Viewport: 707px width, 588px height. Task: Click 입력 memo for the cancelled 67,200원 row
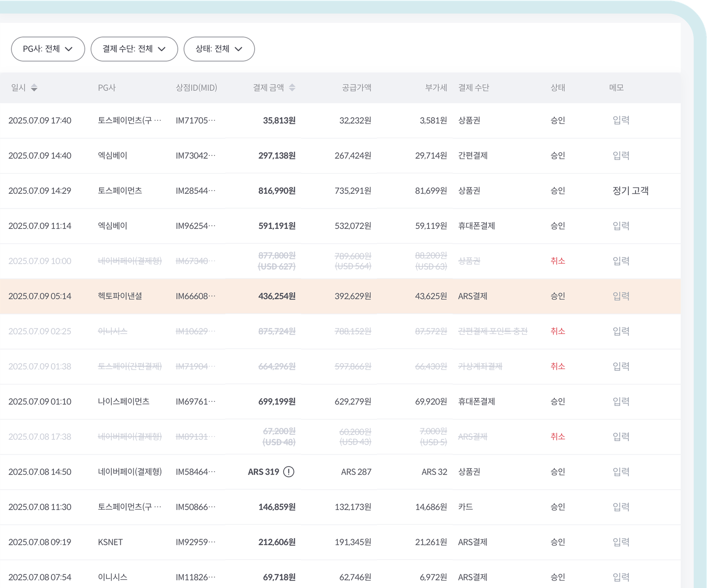click(621, 437)
